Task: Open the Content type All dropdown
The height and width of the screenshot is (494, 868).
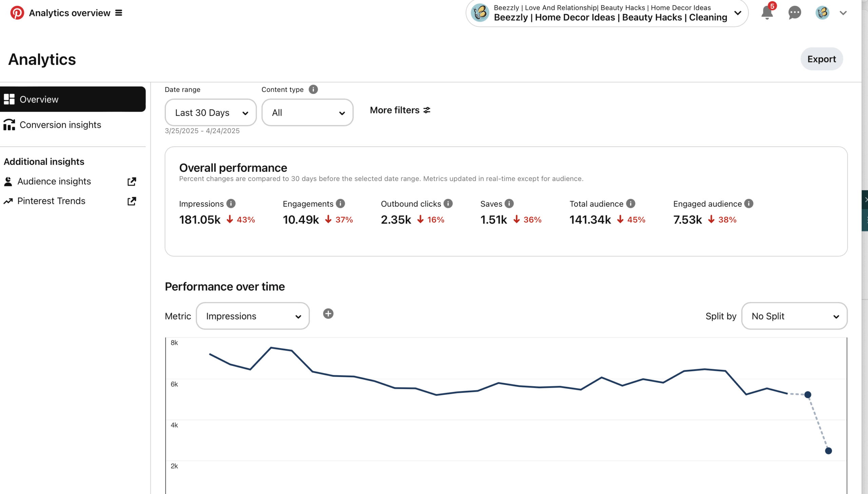Action: [x=308, y=113]
